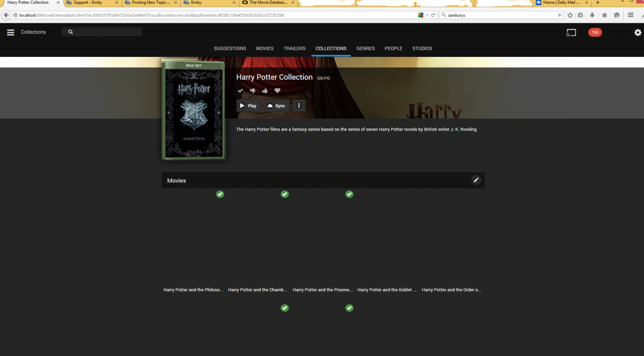The height and width of the screenshot is (356, 644).
Task: Click the Harry Potter Collection title
Action: click(x=274, y=77)
